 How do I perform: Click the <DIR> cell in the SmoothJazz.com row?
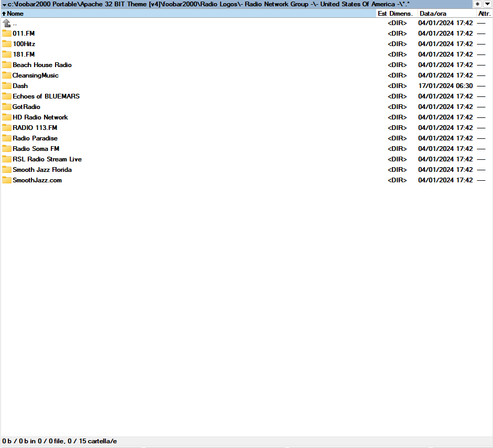tap(397, 180)
